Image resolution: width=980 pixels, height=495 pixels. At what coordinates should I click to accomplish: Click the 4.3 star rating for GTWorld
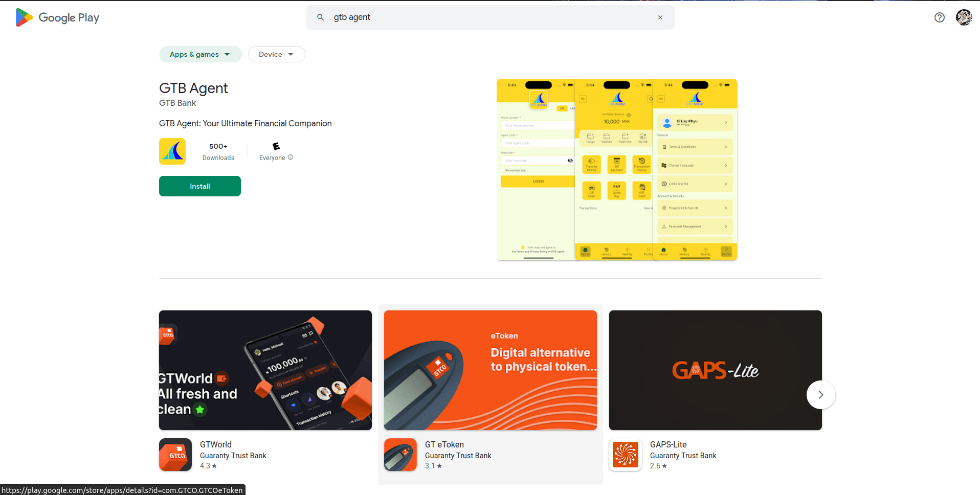[x=208, y=466]
